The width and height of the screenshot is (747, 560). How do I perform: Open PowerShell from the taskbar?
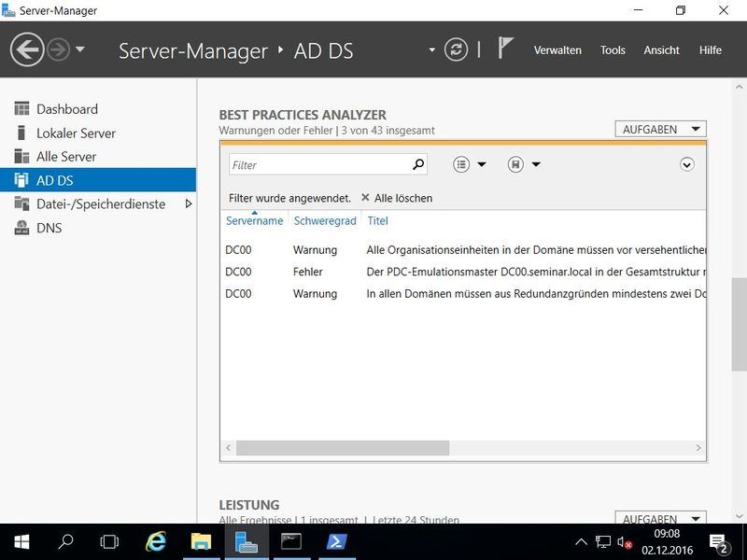point(336,541)
